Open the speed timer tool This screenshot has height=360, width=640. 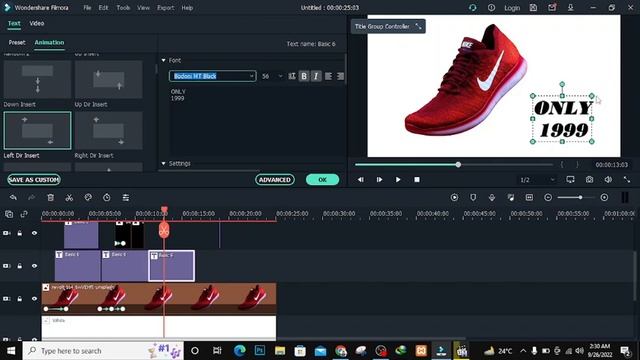(107, 198)
